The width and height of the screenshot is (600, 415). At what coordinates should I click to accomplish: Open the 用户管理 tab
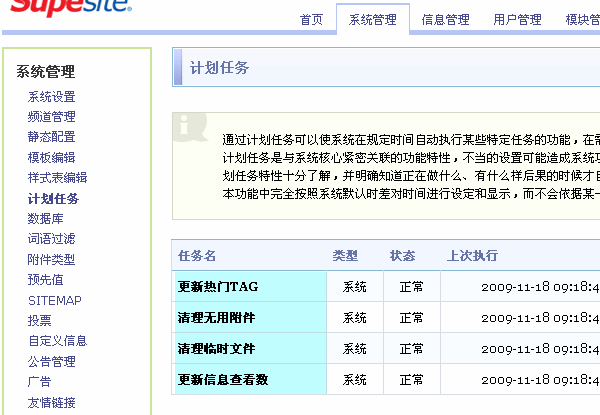pyautogui.click(x=517, y=20)
